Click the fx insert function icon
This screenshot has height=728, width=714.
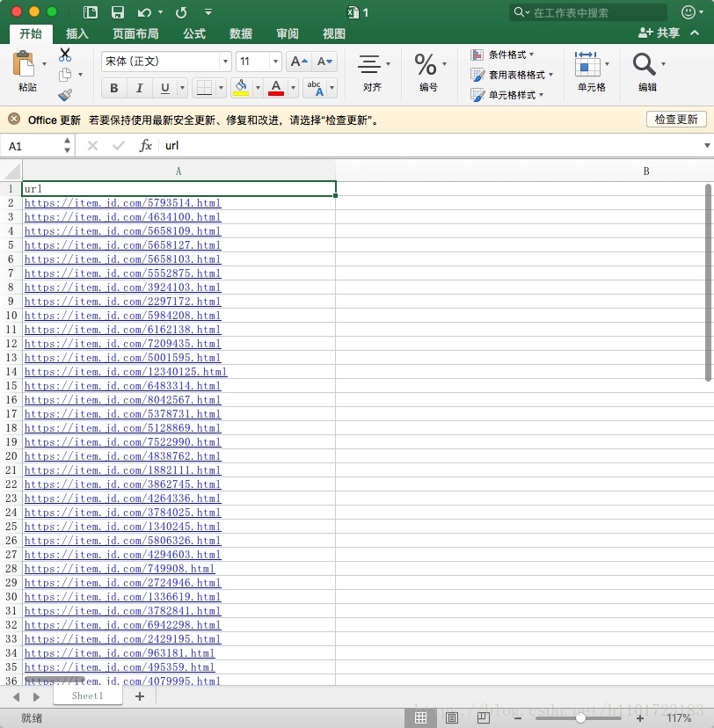145,146
